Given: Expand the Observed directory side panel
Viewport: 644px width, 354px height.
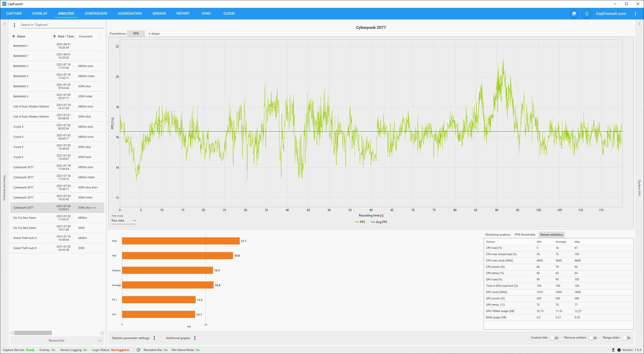Looking at the screenshot, I should pyautogui.click(x=4, y=24).
